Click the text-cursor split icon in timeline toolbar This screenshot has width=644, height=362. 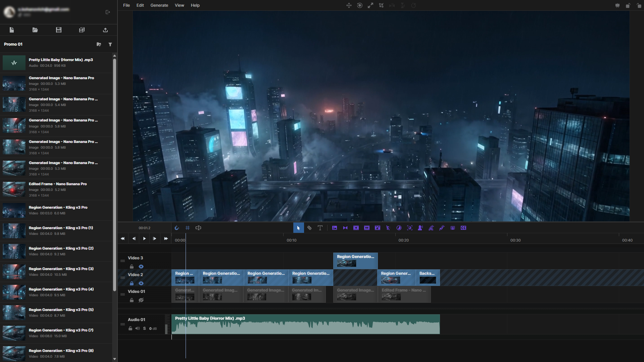[x=198, y=228]
